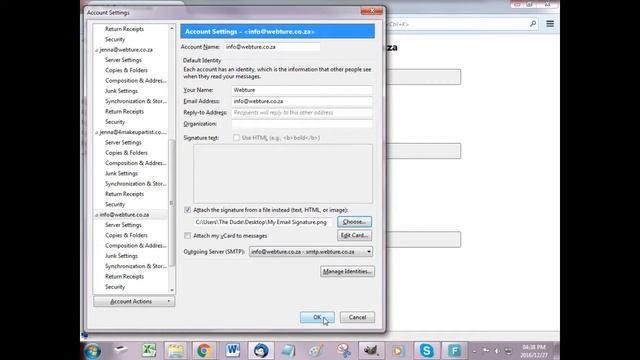
Task: Open Excel from the taskbar
Action: 149,350
